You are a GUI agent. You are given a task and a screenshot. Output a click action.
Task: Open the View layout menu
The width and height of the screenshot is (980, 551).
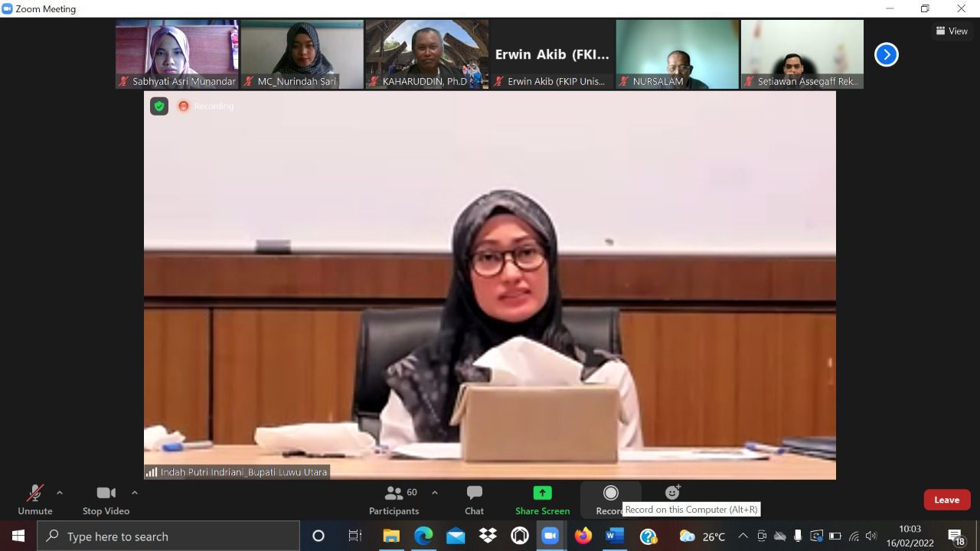click(x=952, y=31)
